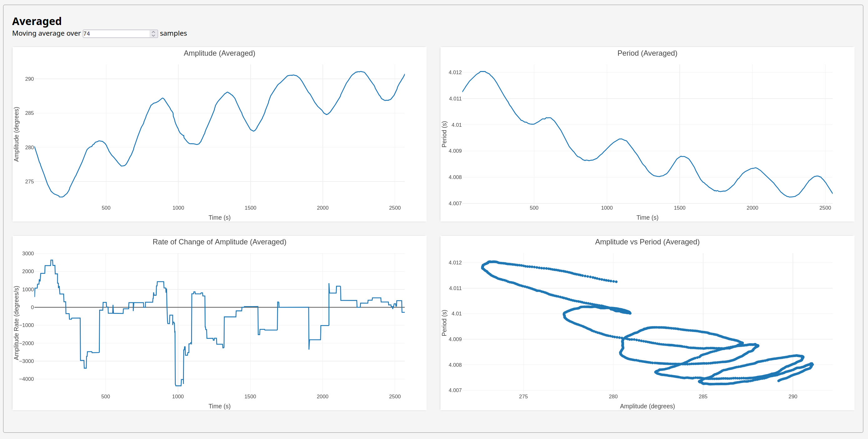Click the "Moving average over" label
This screenshot has width=868, height=439.
(47, 33)
